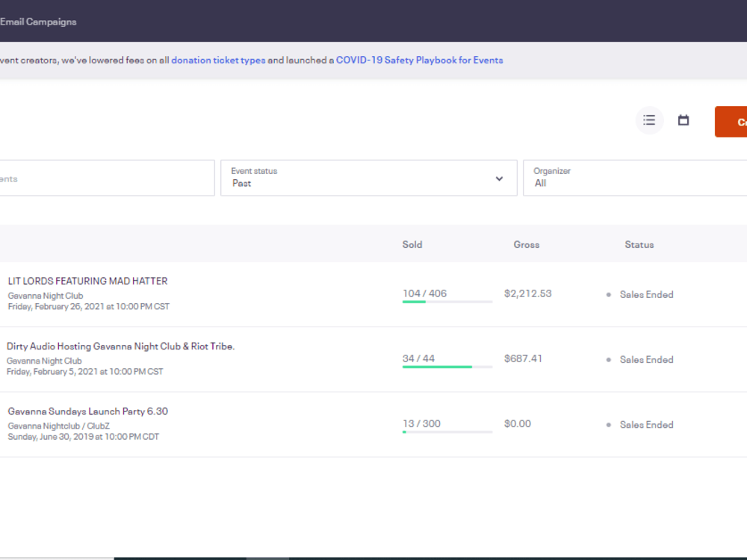Open COVID-19 Safety Playbook for Events link
Screen dimensions: 747x560
point(419,60)
